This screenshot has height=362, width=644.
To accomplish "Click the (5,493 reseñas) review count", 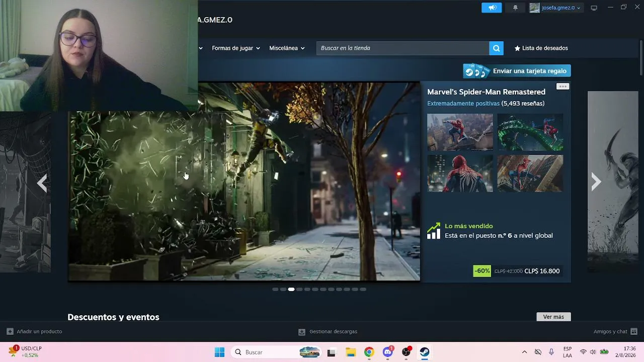I will click(523, 104).
